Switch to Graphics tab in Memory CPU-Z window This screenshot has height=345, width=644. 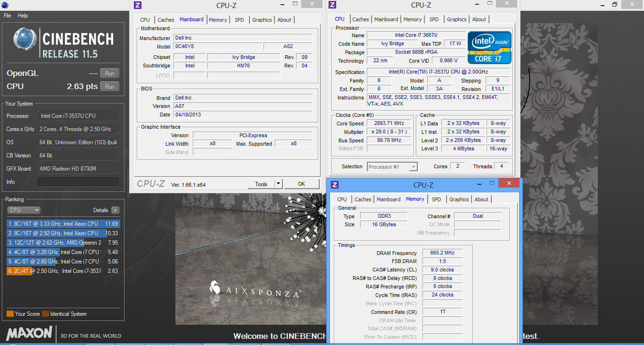tap(459, 199)
